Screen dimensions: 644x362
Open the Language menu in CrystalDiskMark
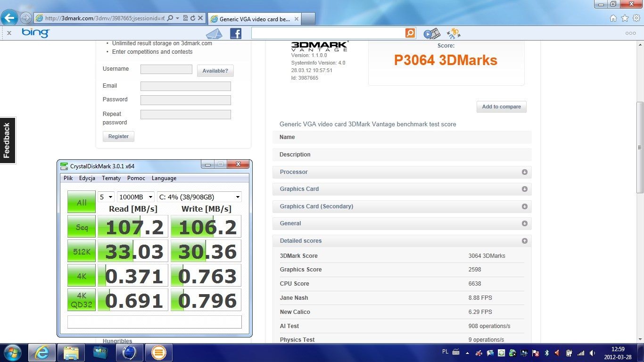[x=164, y=178]
